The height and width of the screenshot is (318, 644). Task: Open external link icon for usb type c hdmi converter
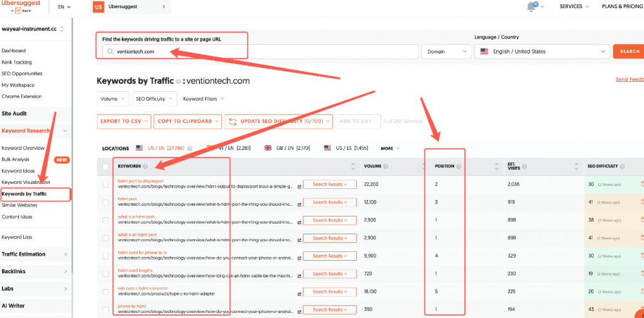click(299, 294)
